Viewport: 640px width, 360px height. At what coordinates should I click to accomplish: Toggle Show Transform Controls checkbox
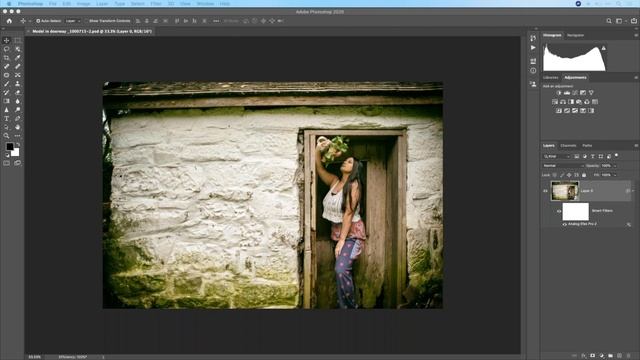point(87,21)
